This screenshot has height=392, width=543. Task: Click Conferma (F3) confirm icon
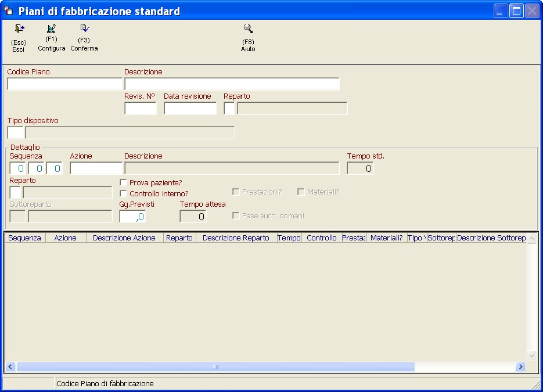[84, 28]
